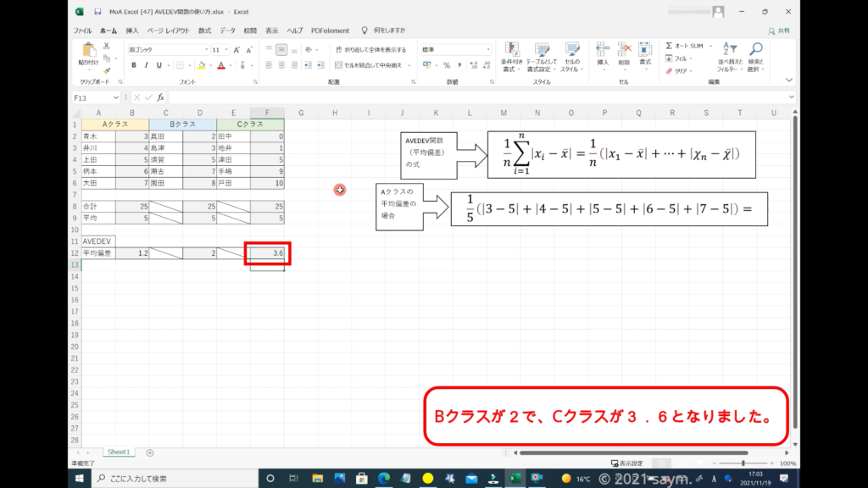
Task: Click the yellow fill color button
Action: (x=202, y=65)
